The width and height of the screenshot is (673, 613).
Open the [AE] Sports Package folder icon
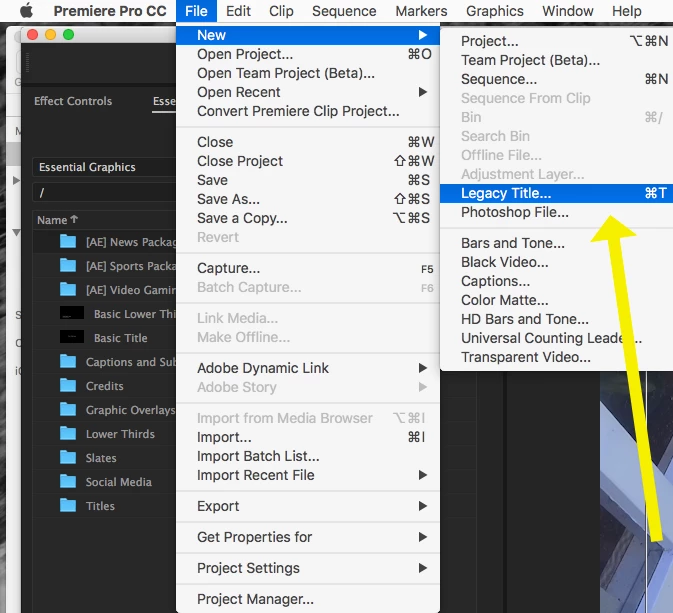[x=68, y=266]
